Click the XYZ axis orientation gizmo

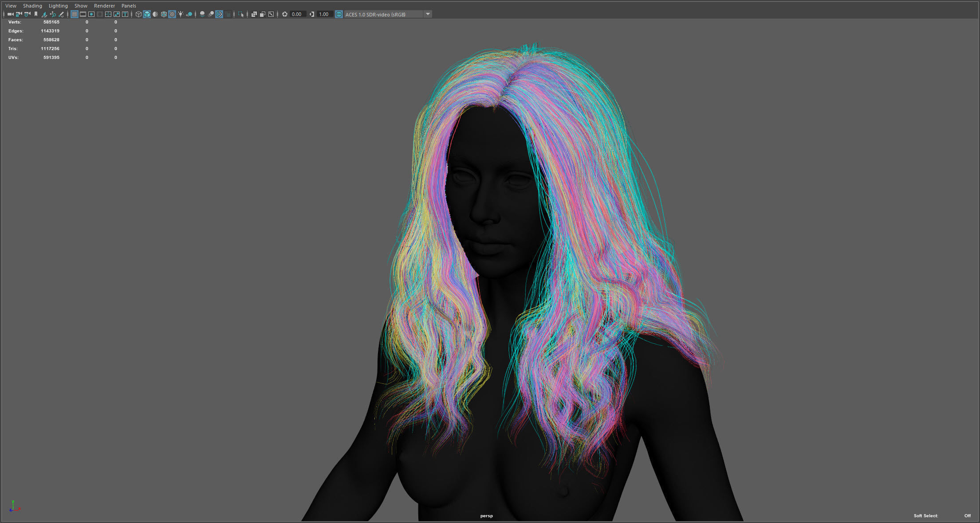pos(14,506)
